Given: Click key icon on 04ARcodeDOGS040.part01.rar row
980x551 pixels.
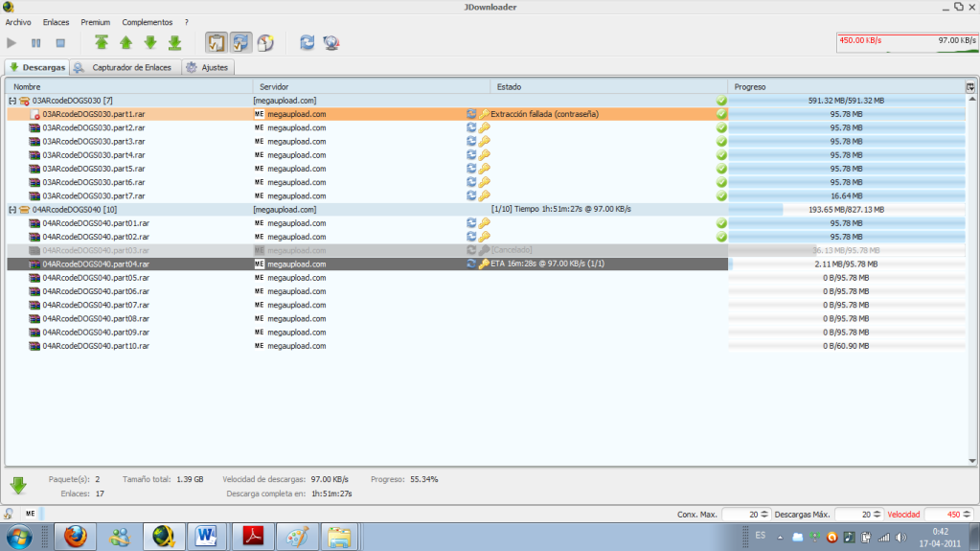Looking at the screenshot, I should click(485, 222).
